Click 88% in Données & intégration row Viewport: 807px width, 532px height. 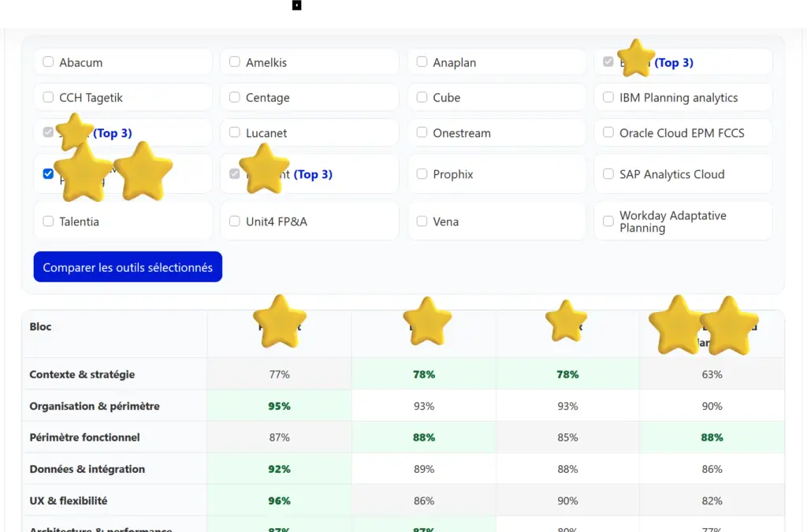pos(567,469)
